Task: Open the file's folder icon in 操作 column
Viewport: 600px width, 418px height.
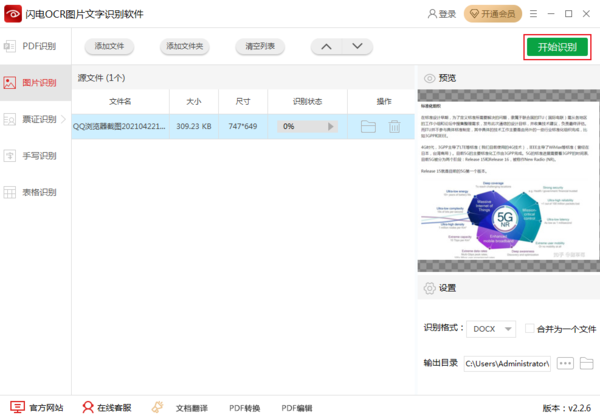Action: [x=368, y=127]
